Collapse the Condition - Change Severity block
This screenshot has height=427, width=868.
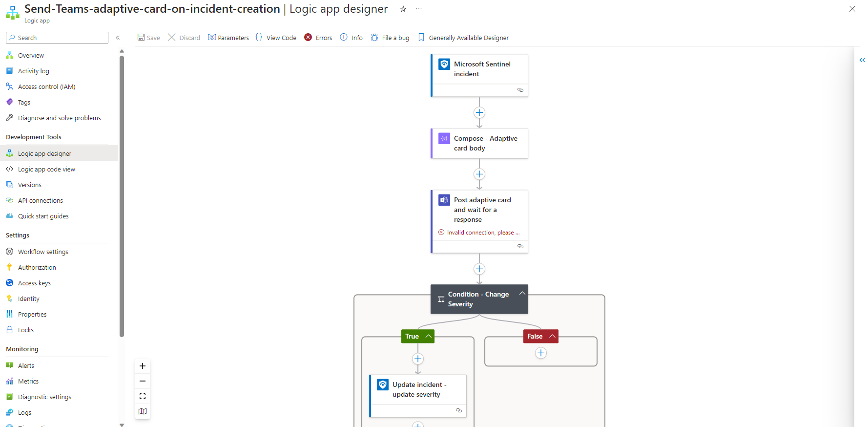522,293
